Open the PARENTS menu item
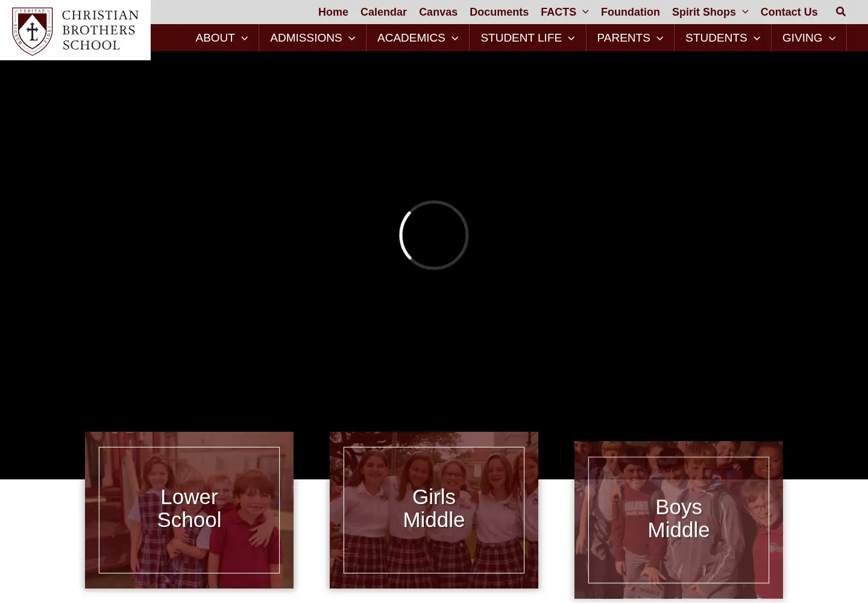The width and height of the screenshot is (868, 603). coord(623,38)
